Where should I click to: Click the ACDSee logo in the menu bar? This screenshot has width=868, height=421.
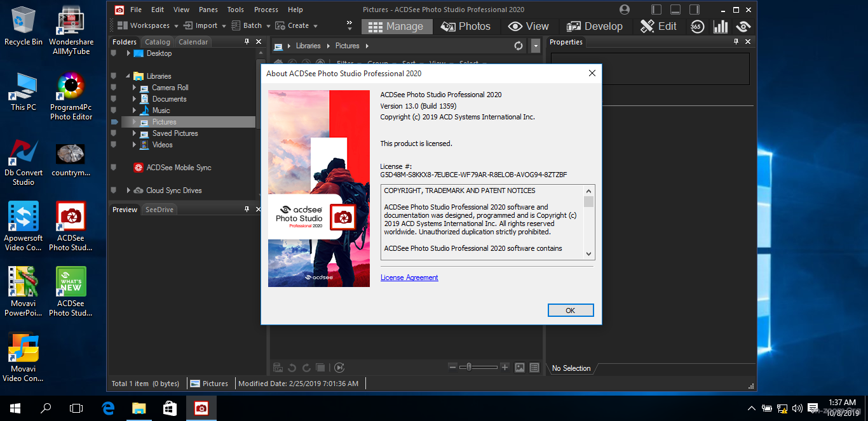[x=119, y=10]
